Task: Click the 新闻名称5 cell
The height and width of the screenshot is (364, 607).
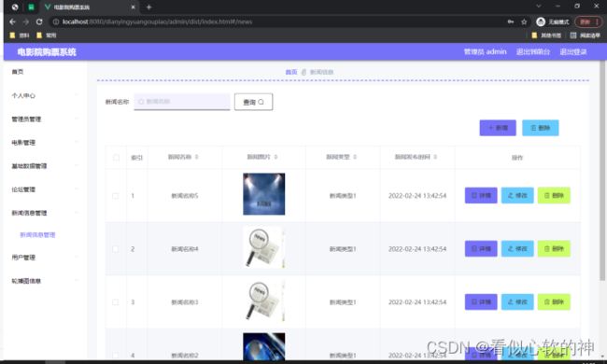Action: tap(185, 196)
